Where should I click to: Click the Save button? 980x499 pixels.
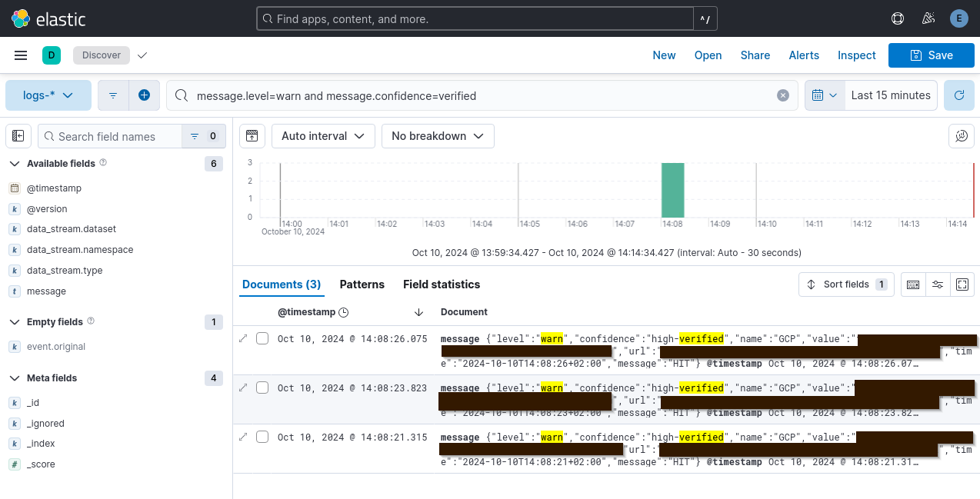pyautogui.click(x=931, y=55)
